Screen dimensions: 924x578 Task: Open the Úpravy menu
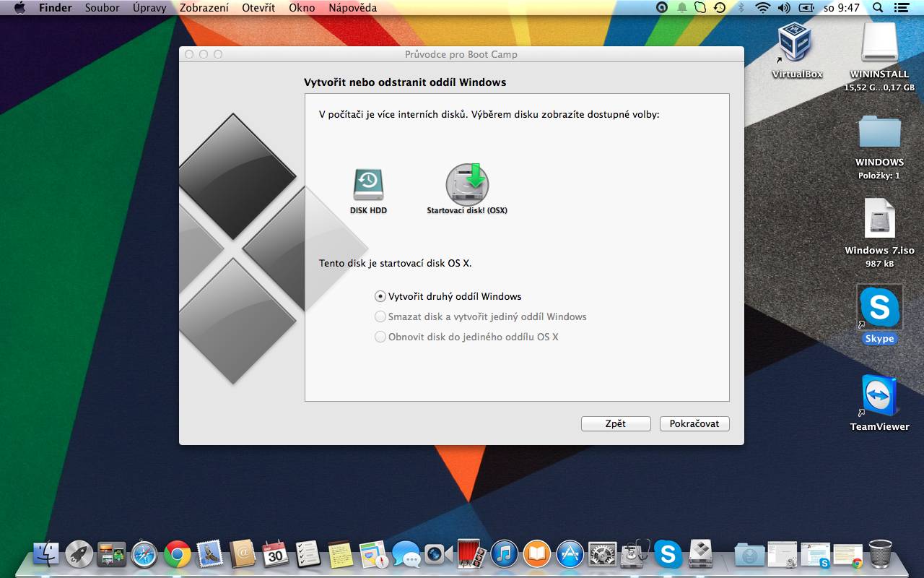[149, 8]
